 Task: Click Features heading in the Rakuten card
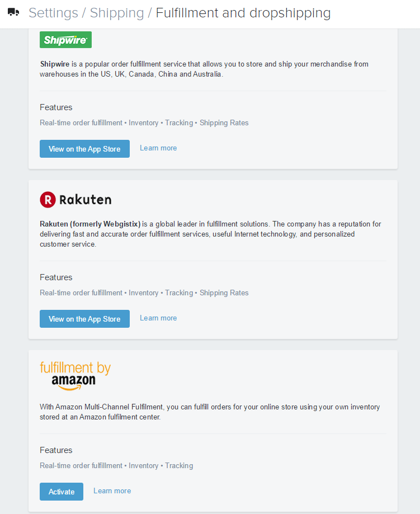tap(56, 277)
